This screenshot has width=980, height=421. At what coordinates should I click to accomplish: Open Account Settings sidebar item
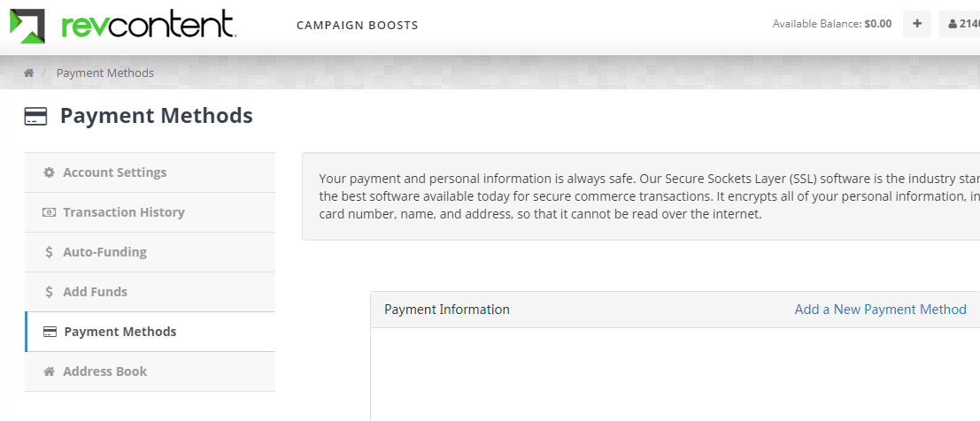pyautogui.click(x=114, y=172)
